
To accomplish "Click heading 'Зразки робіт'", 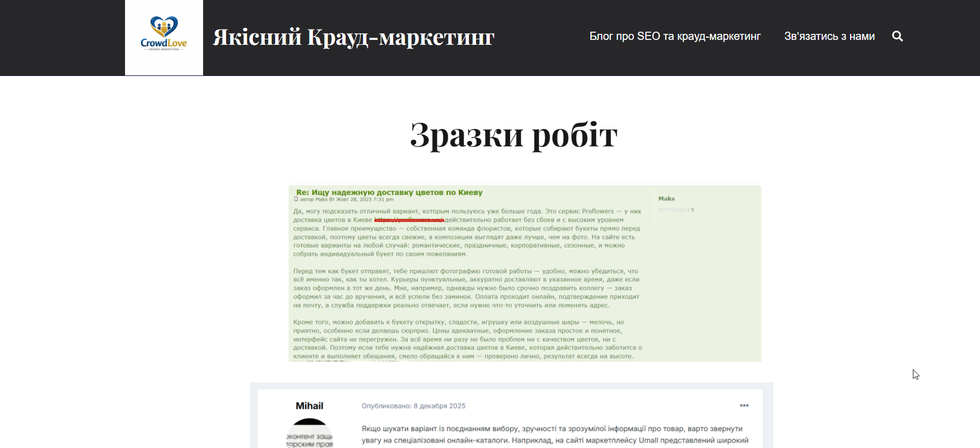I will click(x=514, y=134).
